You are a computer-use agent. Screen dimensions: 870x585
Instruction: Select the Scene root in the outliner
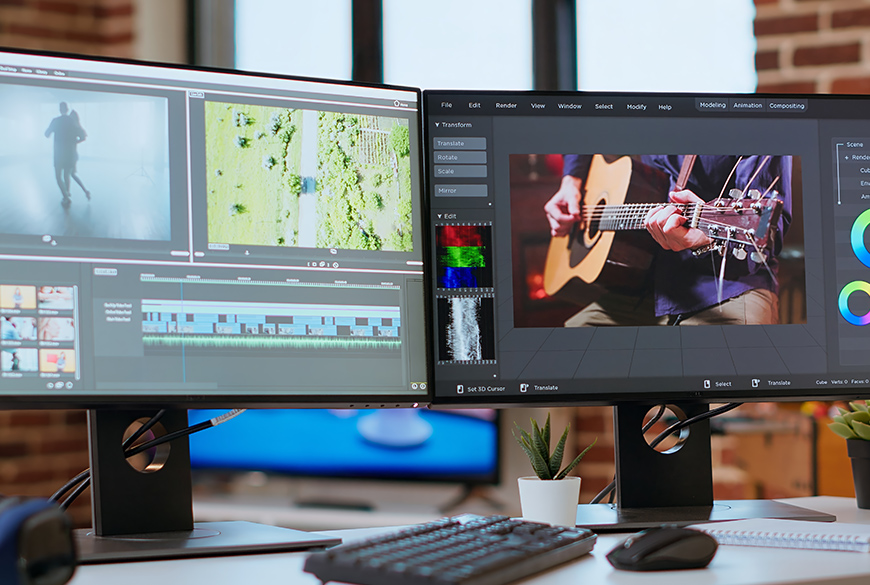point(854,144)
